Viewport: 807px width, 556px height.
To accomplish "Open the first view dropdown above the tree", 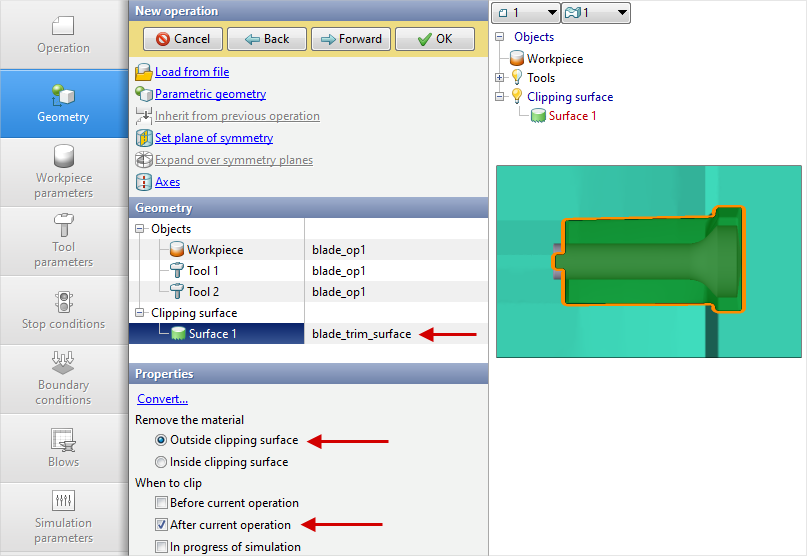I will click(527, 13).
